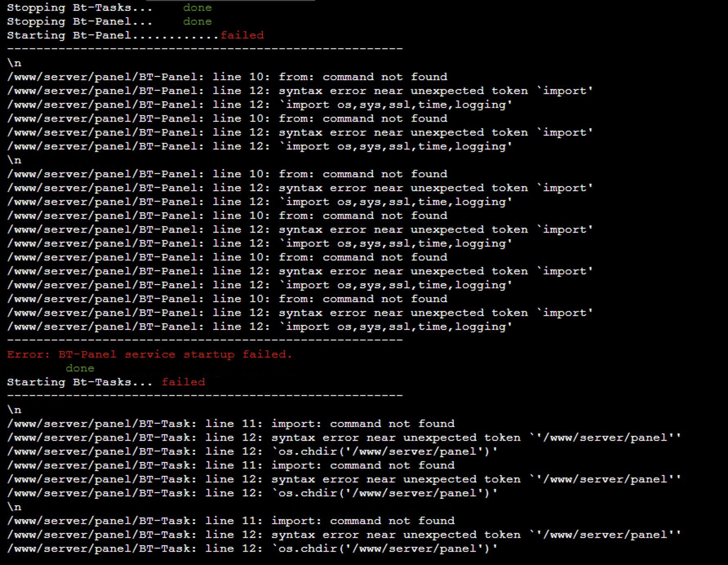The width and height of the screenshot is (728, 565).
Task: Click the green 'done' after Stopping Bt-Panel
Action: [198, 22]
